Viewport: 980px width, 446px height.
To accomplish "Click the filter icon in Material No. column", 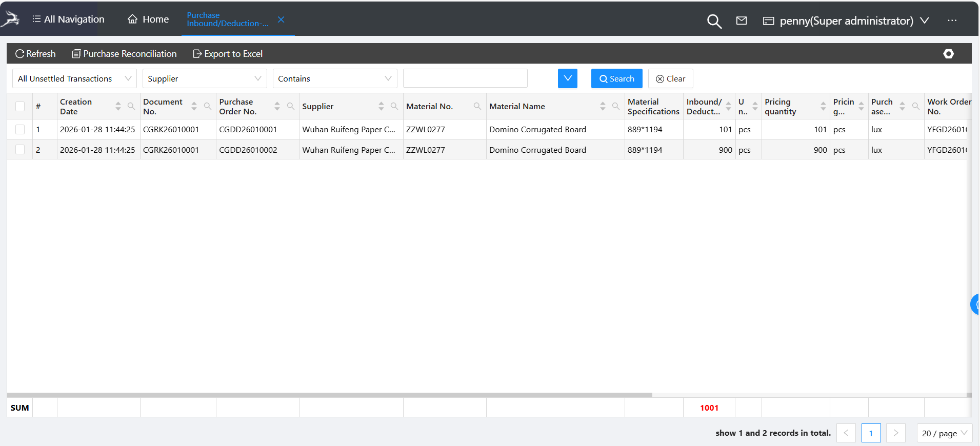I will coord(477,106).
